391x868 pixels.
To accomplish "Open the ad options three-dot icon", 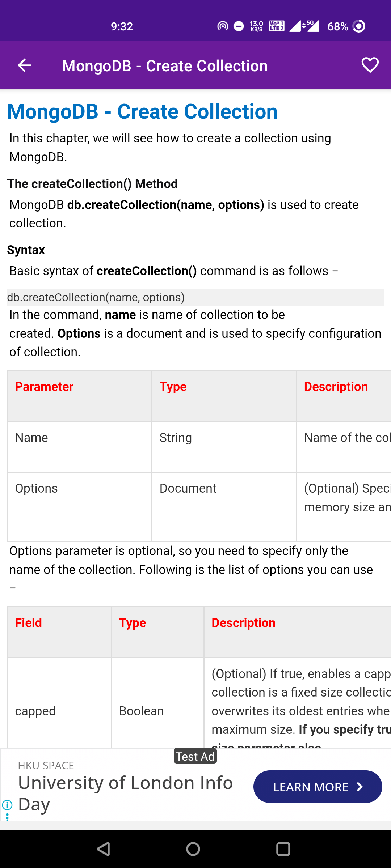I will point(7,817).
